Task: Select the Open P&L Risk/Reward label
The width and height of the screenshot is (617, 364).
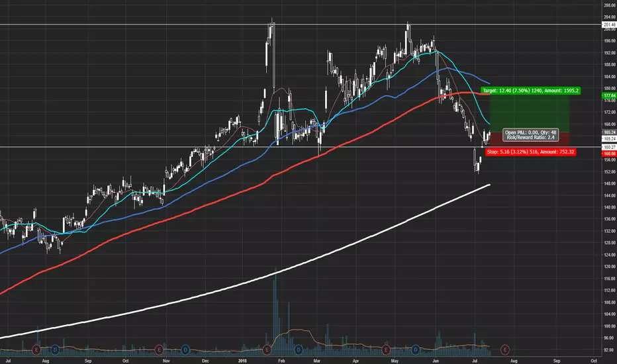Action: click(x=530, y=135)
